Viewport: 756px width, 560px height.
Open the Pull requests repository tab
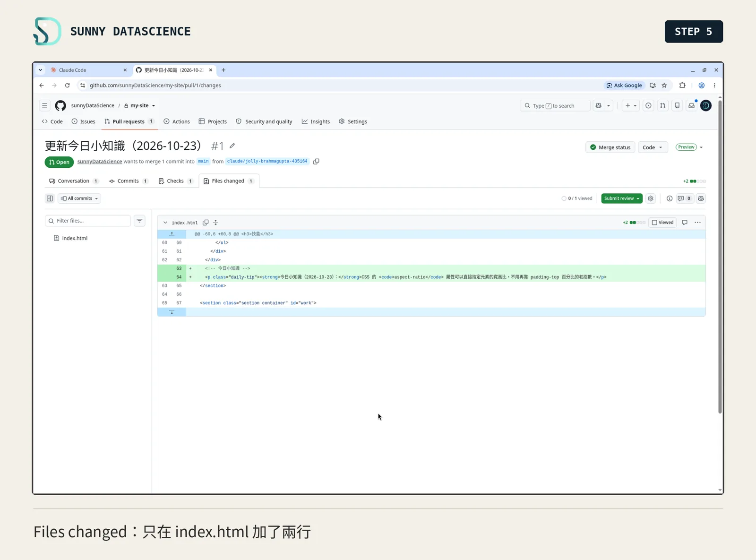(129, 121)
